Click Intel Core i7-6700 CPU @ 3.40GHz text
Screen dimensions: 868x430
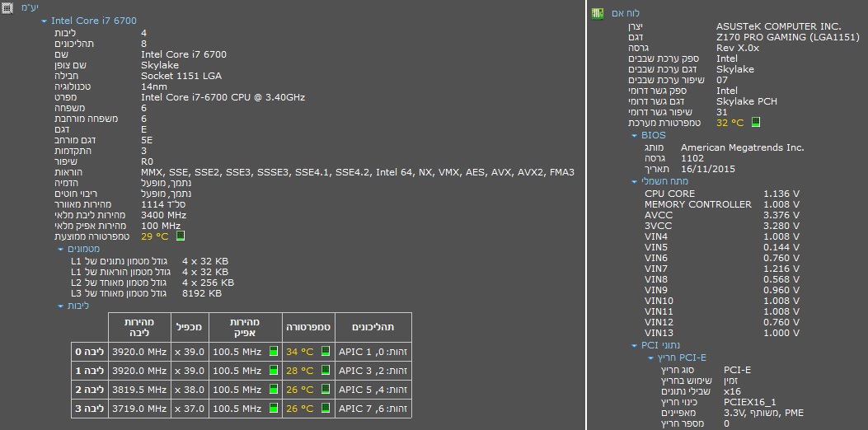coord(223,97)
